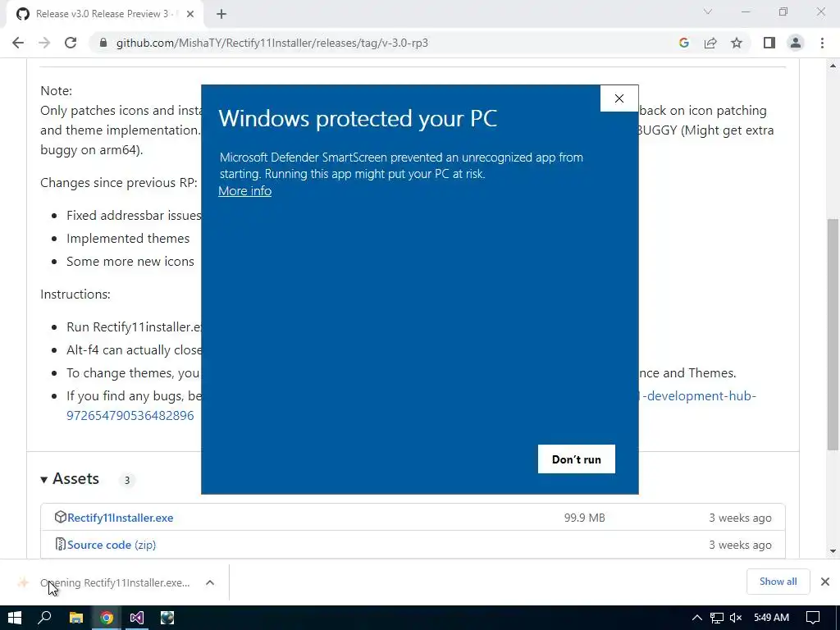Open the Windows Start menu

(x=15, y=618)
